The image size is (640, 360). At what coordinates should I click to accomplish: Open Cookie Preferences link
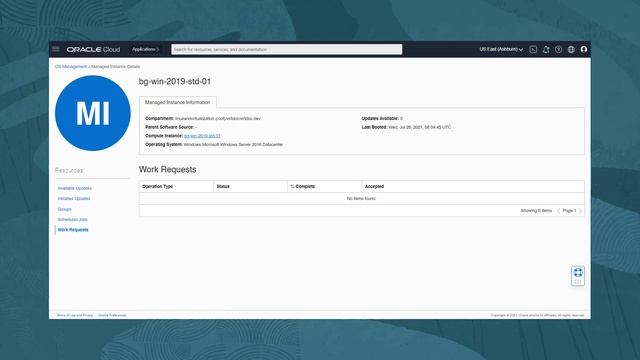112,315
